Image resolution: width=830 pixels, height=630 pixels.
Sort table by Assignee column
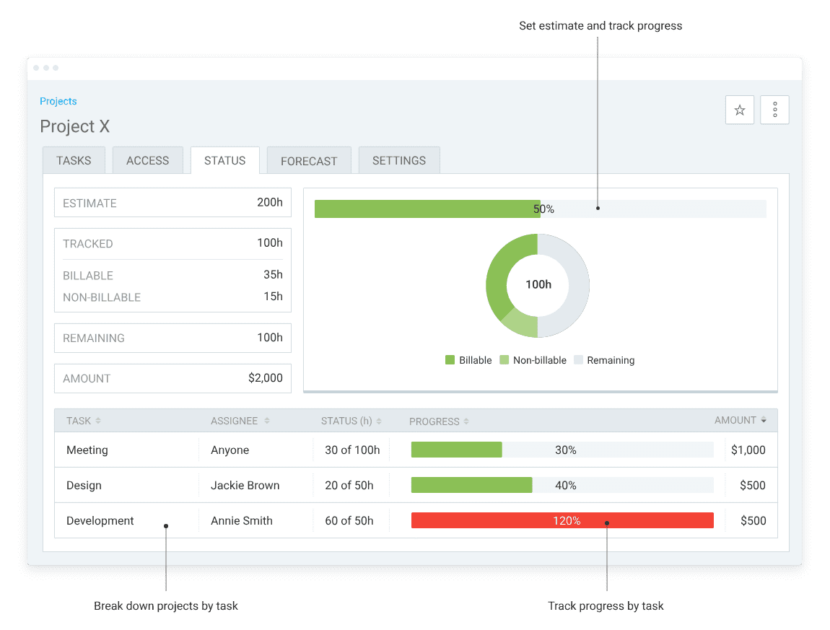(240, 421)
